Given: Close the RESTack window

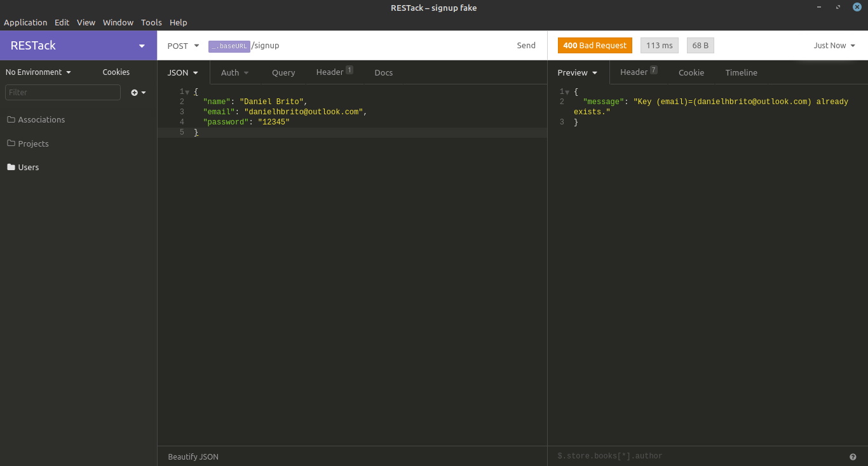Looking at the screenshot, I should click(x=857, y=8).
